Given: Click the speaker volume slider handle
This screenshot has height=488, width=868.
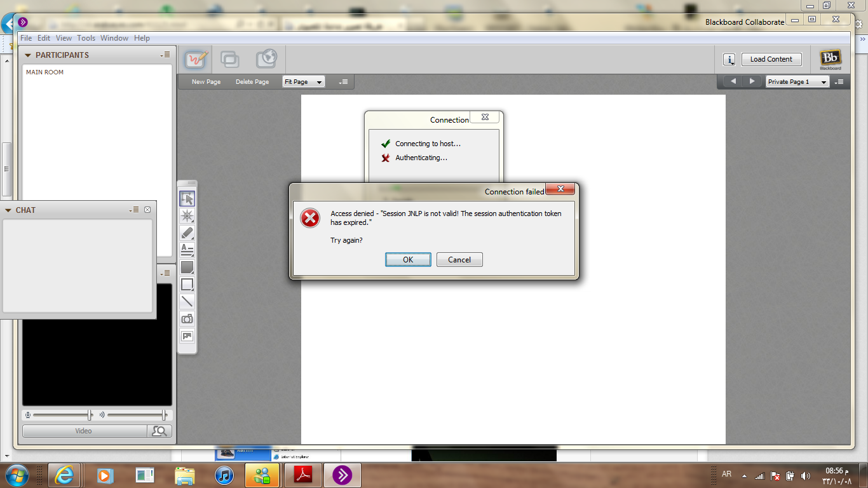Looking at the screenshot, I should (x=164, y=415).
